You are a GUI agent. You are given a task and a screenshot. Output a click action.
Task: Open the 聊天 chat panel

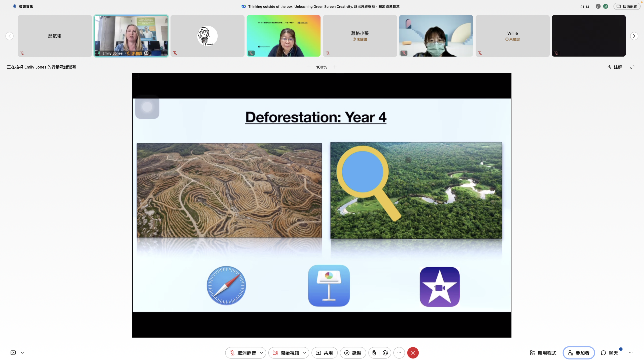(x=609, y=353)
